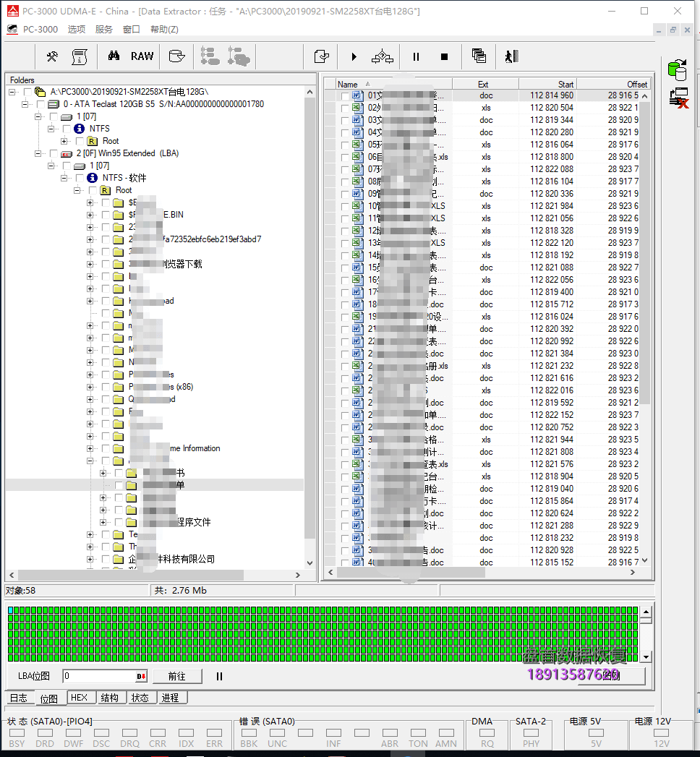Start the task with play button
The height and width of the screenshot is (757, 700).
point(354,57)
